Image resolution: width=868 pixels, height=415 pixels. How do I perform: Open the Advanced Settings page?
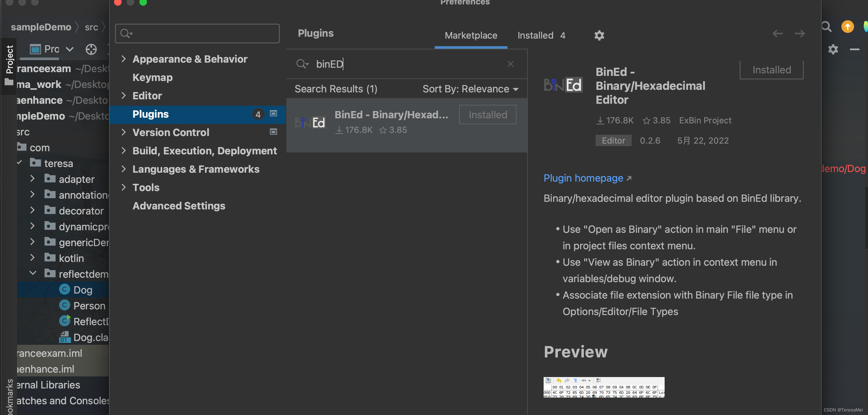coord(179,206)
